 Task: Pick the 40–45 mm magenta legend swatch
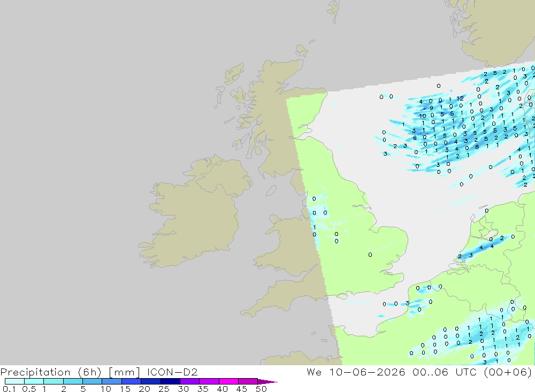coord(228,381)
